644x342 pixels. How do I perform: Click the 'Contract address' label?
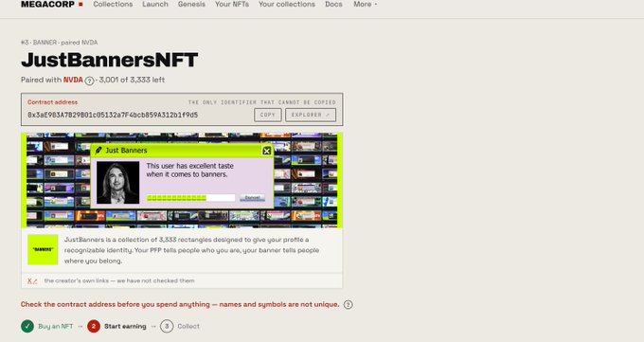point(53,102)
